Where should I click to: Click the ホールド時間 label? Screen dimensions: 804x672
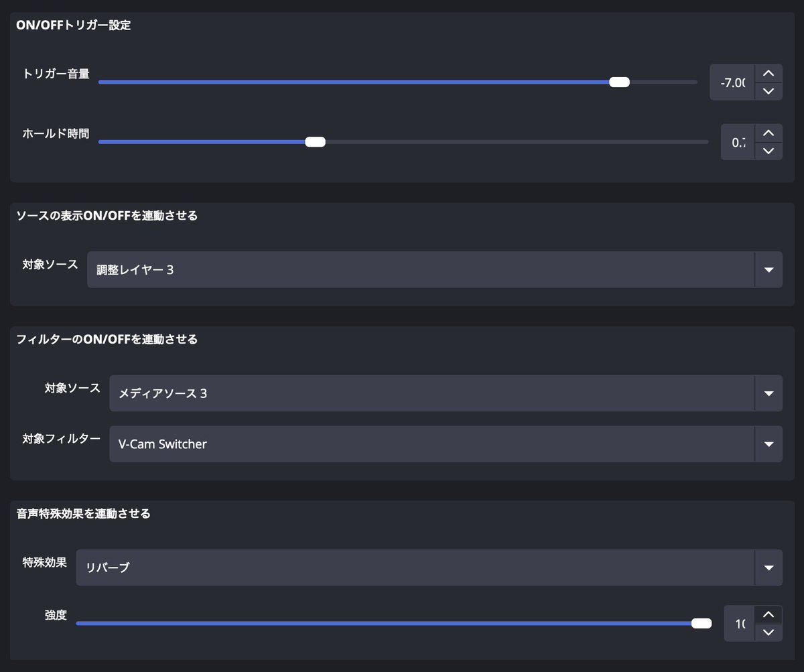click(56, 133)
